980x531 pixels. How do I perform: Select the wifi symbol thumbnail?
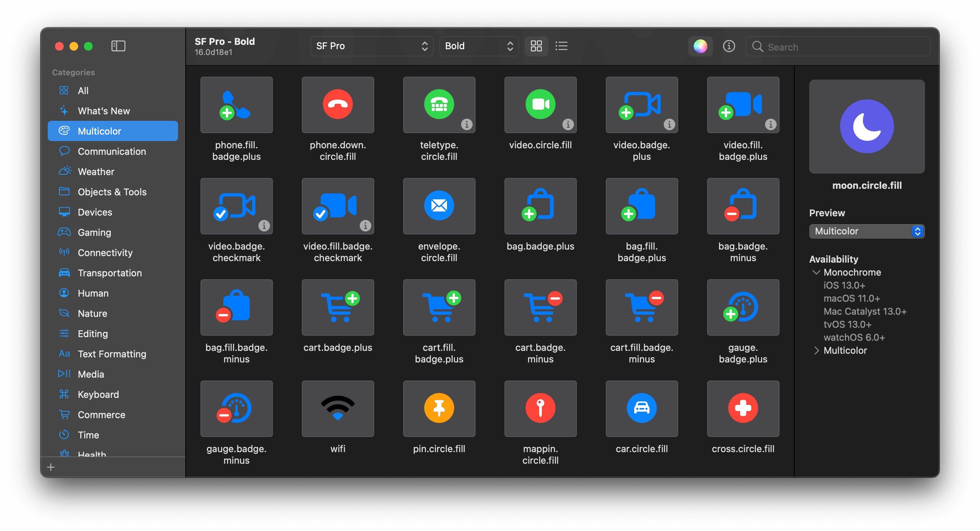point(337,408)
